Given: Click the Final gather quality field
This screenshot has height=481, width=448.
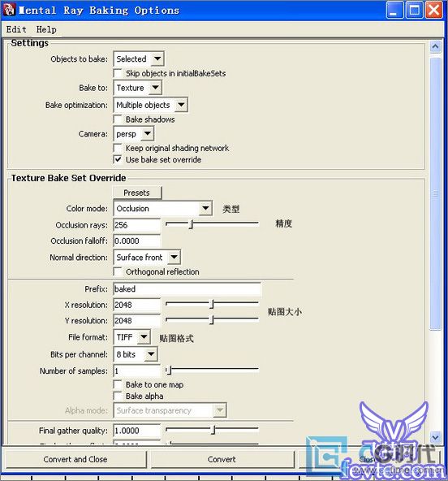Looking at the screenshot, I should click(137, 431).
